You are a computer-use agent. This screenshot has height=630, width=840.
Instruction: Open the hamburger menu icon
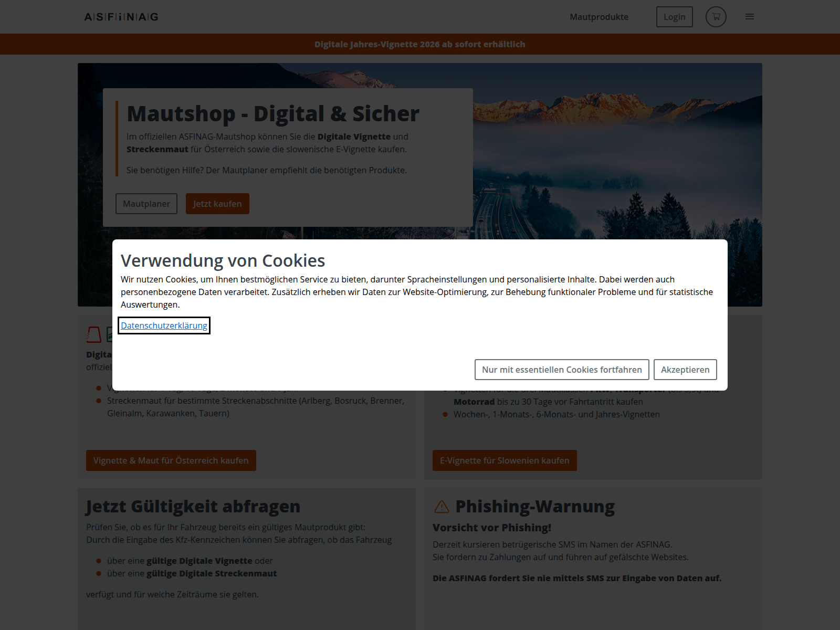(x=750, y=17)
